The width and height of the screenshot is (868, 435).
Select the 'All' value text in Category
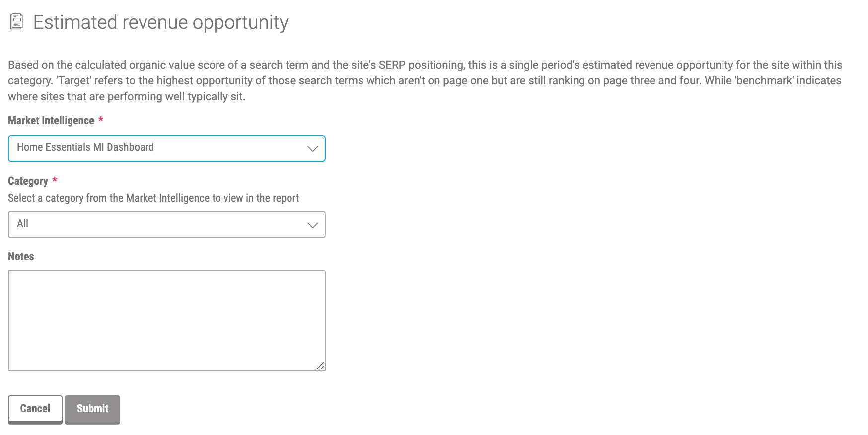coord(22,224)
